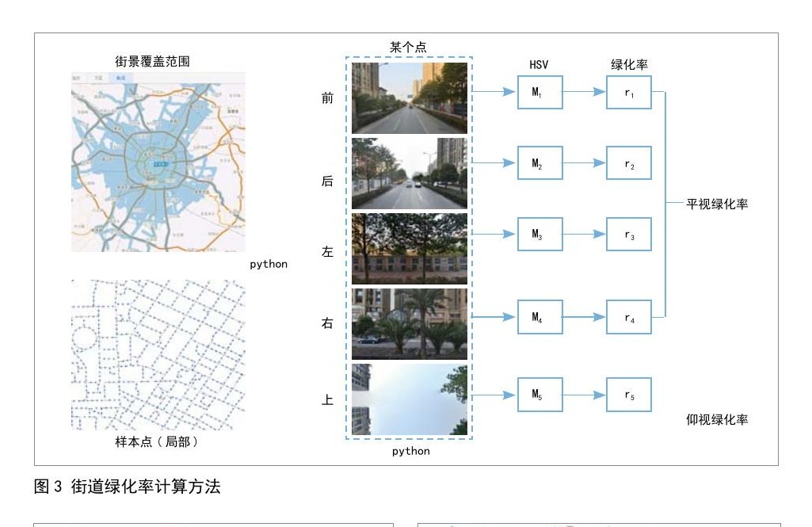Select the 前 front street view photo
812x527 pixels.
[x=409, y=98]
